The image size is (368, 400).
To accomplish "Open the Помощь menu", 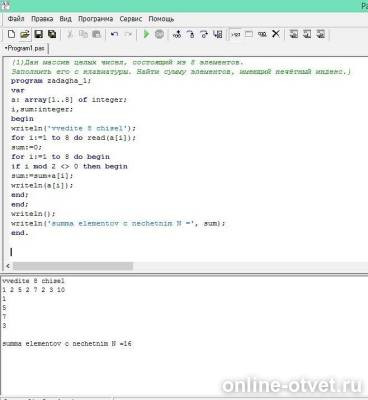I will (x=161, y=19).
